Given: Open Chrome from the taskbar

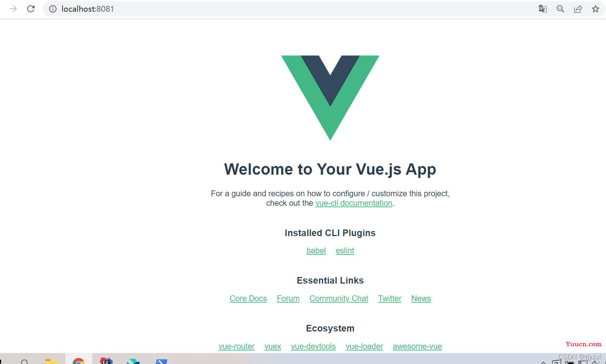Looking at the screenshot, I should pyautogui.click(x=79, y=360).
